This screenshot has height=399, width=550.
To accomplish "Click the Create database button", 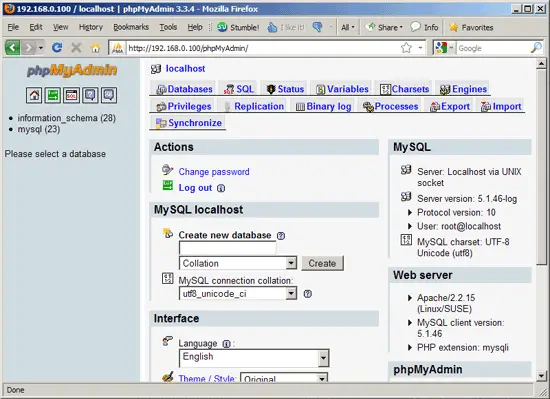I will pyautogui.click(x=322, y=263).
